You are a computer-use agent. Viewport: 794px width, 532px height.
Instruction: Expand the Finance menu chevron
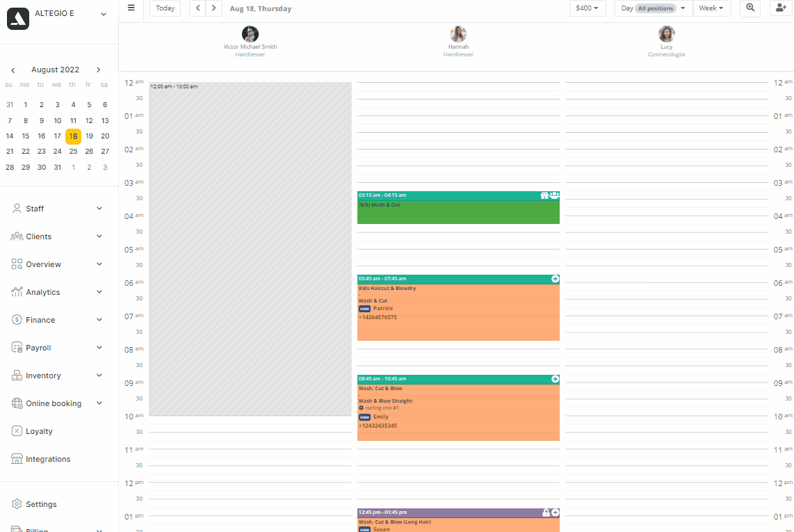click(99, 320)
